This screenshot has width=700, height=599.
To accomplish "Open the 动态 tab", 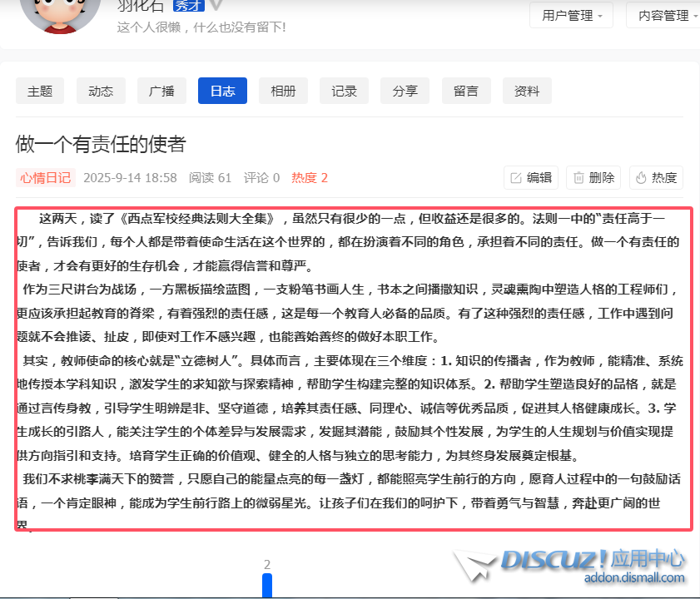I will point(101,91).
